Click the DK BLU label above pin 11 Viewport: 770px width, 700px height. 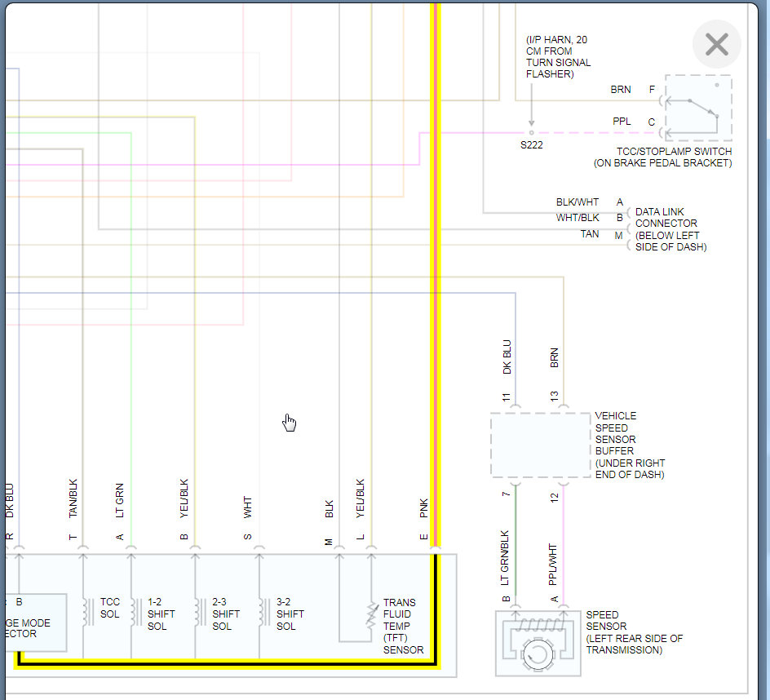[x=507, y=357]
